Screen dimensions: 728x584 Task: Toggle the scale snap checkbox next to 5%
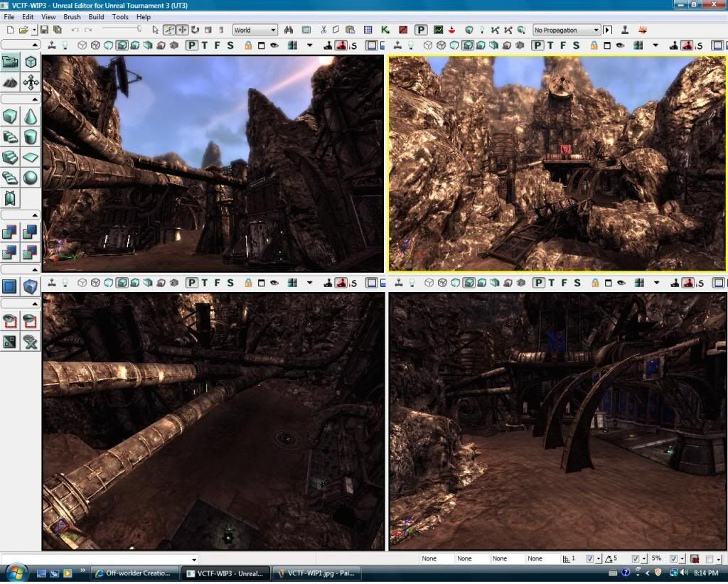(x=673, y=559)
